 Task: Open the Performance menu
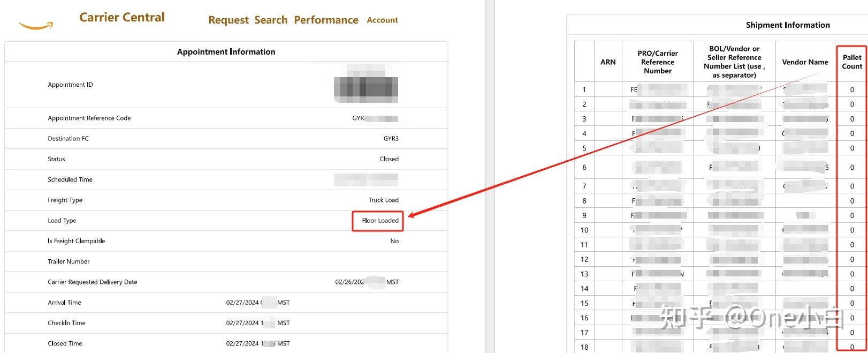click(x=326, y=20)
